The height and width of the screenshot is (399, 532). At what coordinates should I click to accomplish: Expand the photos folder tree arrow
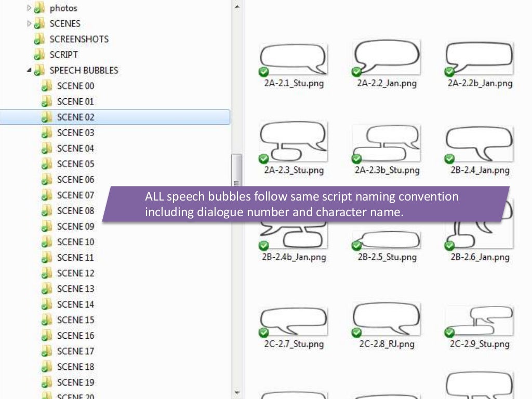click(x=29, y=7)
